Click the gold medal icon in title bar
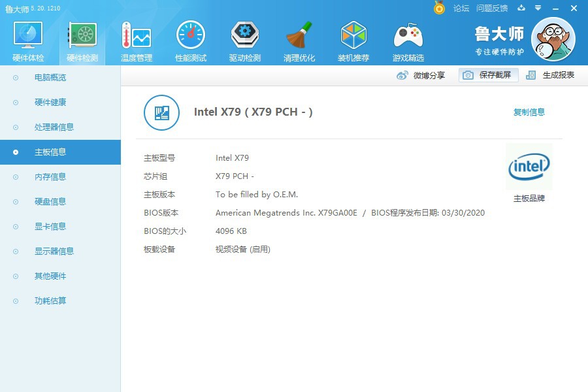 tap(439, 7)
